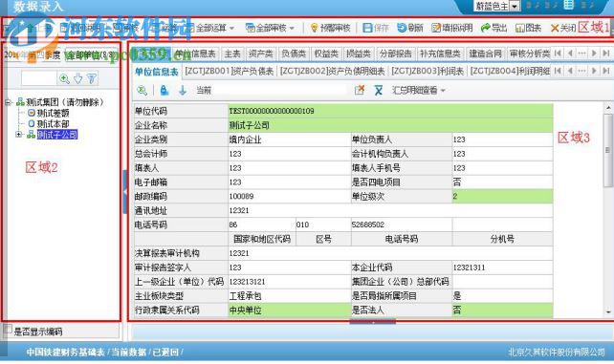Jump to last tab in the category tab row

(606, 53)
